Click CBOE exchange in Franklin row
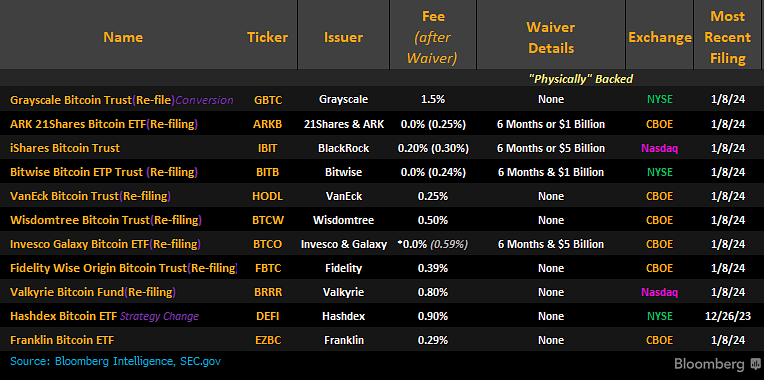The height and width of the screenshot is (380, 764). [x=660, y=340]
